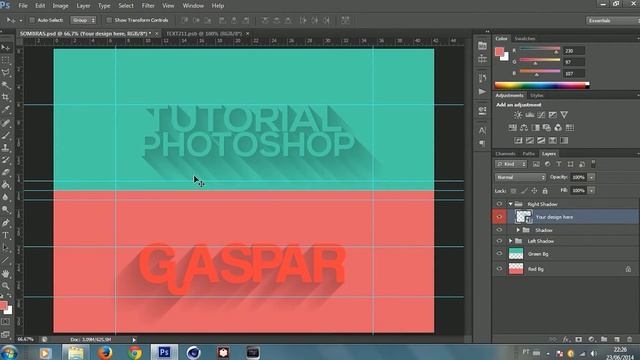Delete layer with the trash icon

(x=629, y=339)
